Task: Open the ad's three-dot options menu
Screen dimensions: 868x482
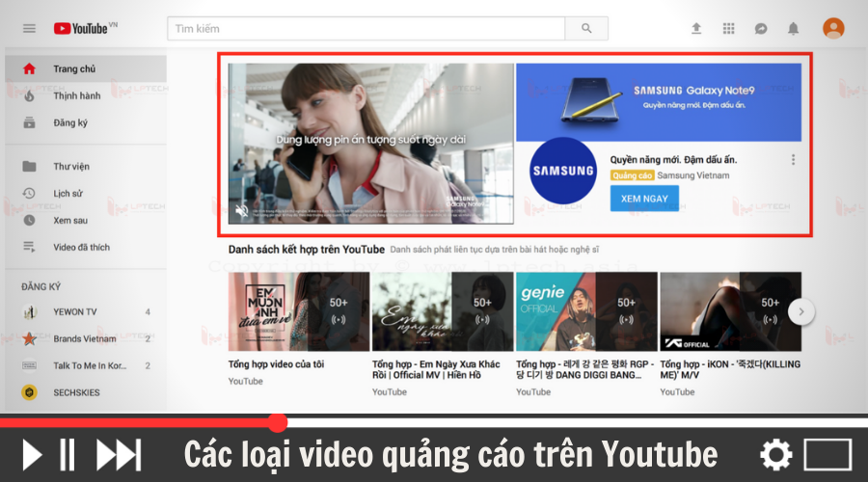Action: pos(794,160)
